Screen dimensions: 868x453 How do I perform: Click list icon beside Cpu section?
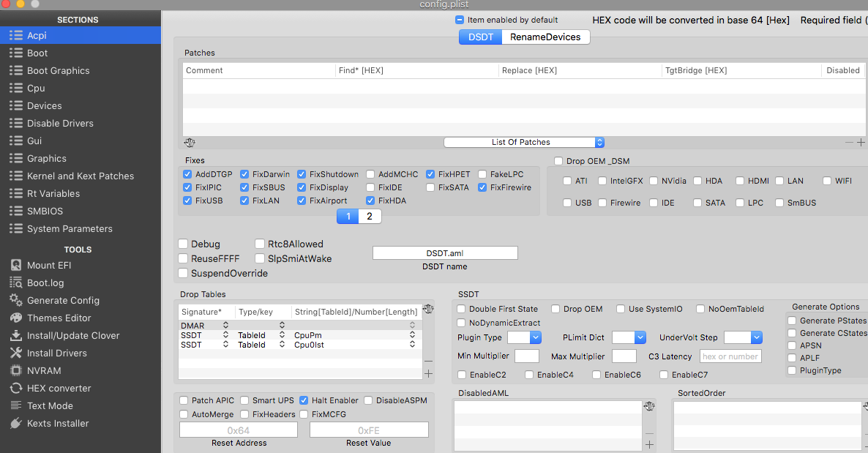pyautogui.click(x=16, y=88)
